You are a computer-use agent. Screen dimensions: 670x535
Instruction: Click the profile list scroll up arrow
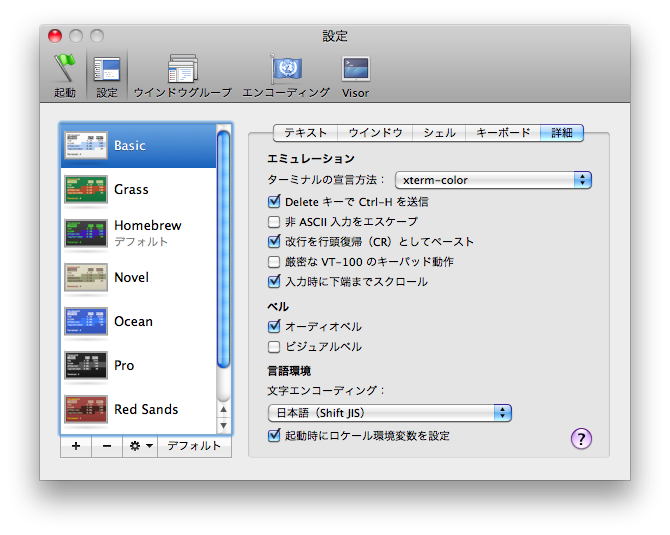[x=223, y=409]
